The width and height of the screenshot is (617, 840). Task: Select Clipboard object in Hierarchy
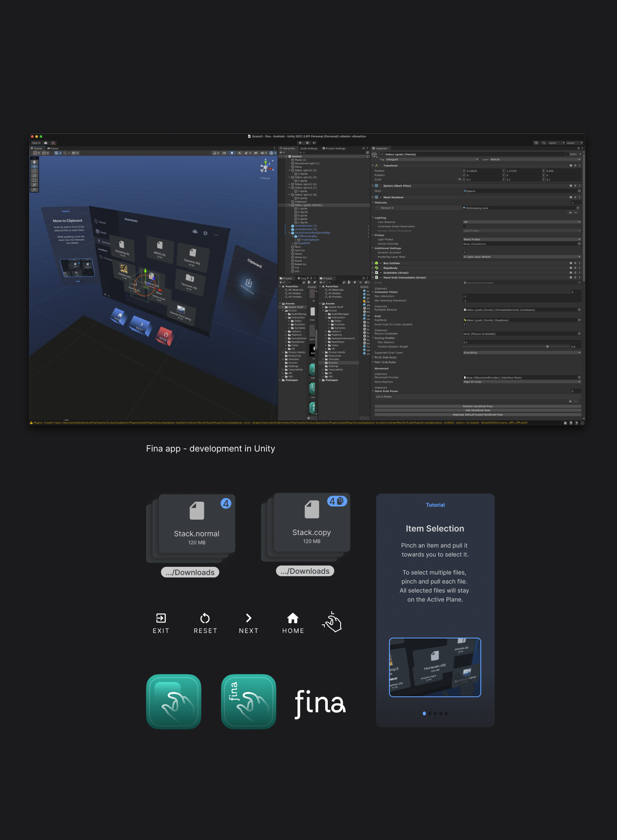[x=300, y=202]
